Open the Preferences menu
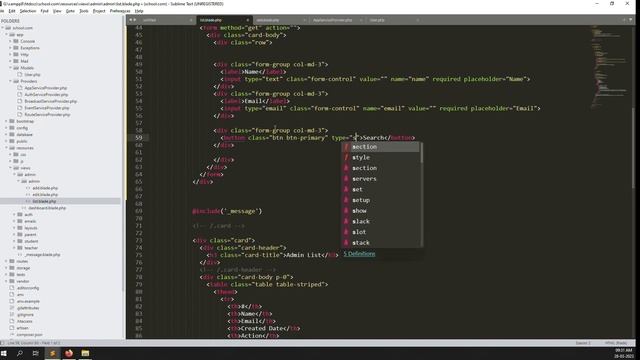This screenshot has width=640, height=360. coord(120,11)
